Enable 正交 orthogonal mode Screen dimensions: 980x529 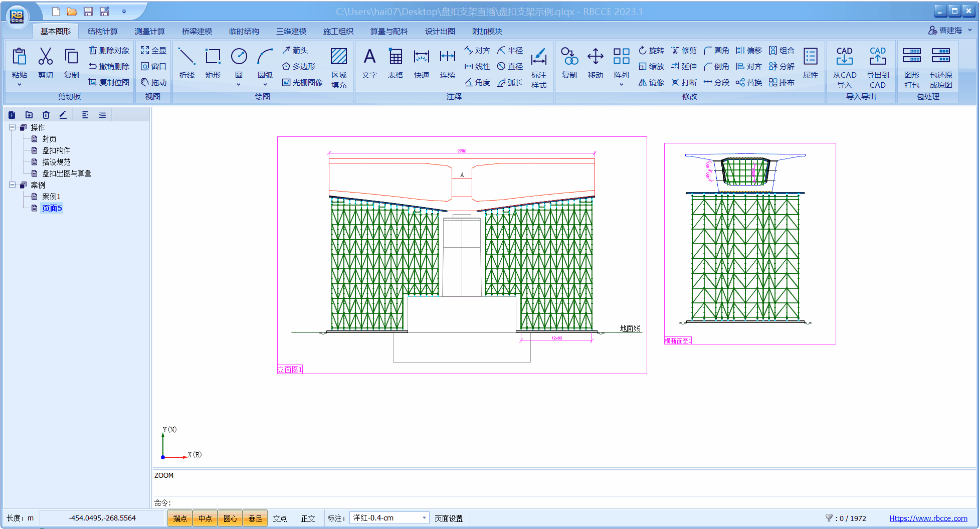tap(308, 518)
